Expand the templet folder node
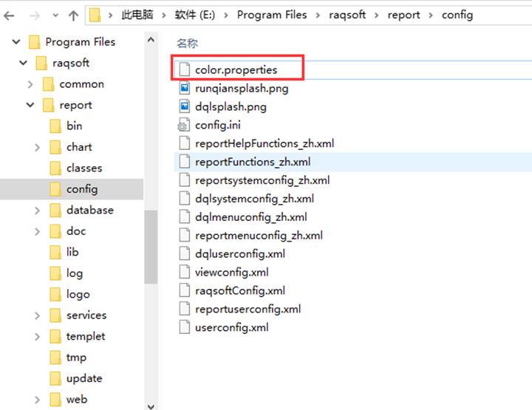Screen dimensions: 532x410 click(38, 336)
